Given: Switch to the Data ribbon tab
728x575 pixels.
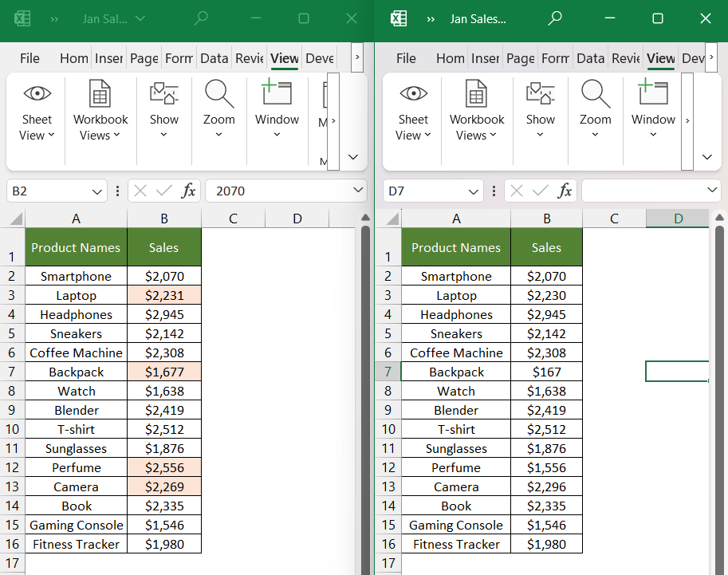Looking at the screenshot, I should (x=214, y=58).
